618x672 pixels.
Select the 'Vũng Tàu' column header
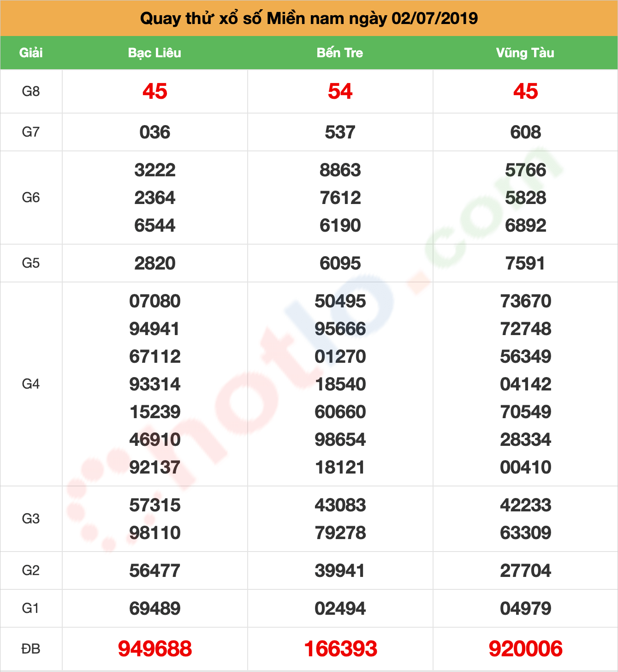tap(525, 53)
